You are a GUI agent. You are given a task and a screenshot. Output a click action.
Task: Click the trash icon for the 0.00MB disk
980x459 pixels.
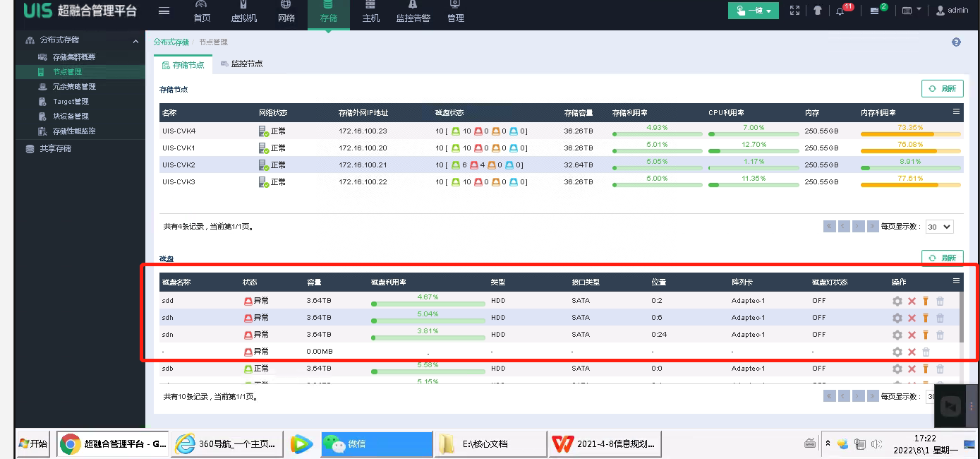(926, 352)
